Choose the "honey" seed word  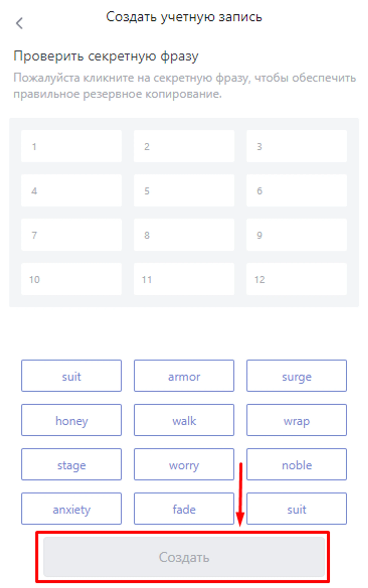(71, 421)
